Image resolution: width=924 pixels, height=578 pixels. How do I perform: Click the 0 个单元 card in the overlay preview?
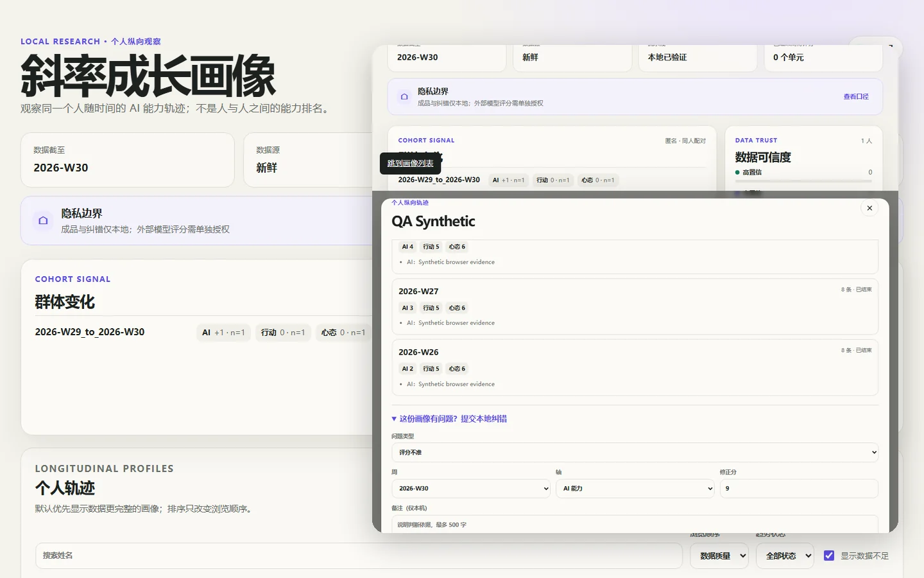(x=823, y=58)
